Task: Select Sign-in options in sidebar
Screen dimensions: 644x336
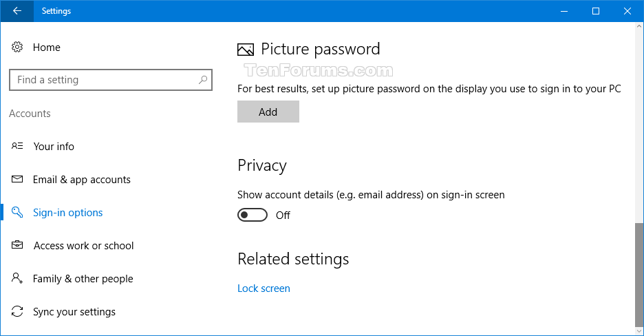Action: 67,212
